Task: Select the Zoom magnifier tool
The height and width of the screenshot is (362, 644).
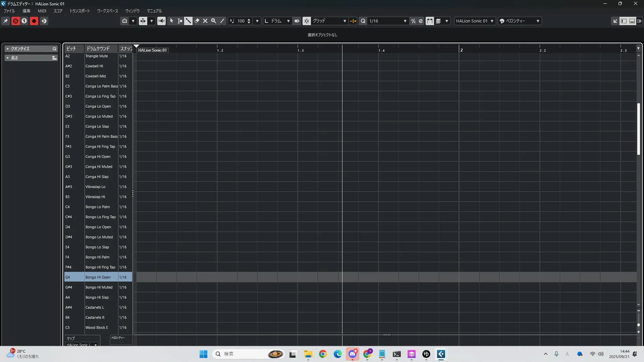Action: pos(214,21)
